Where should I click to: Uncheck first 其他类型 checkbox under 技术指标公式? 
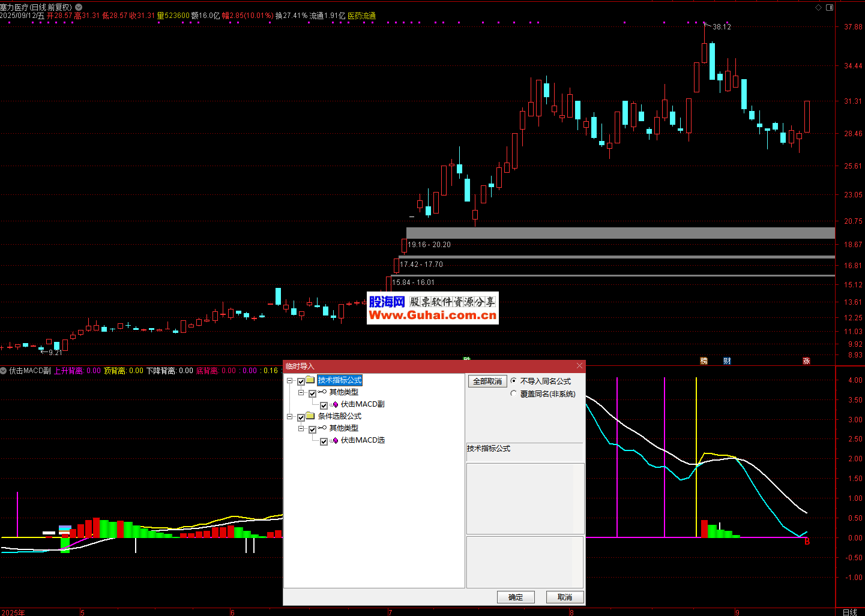(x=313, y=393)
